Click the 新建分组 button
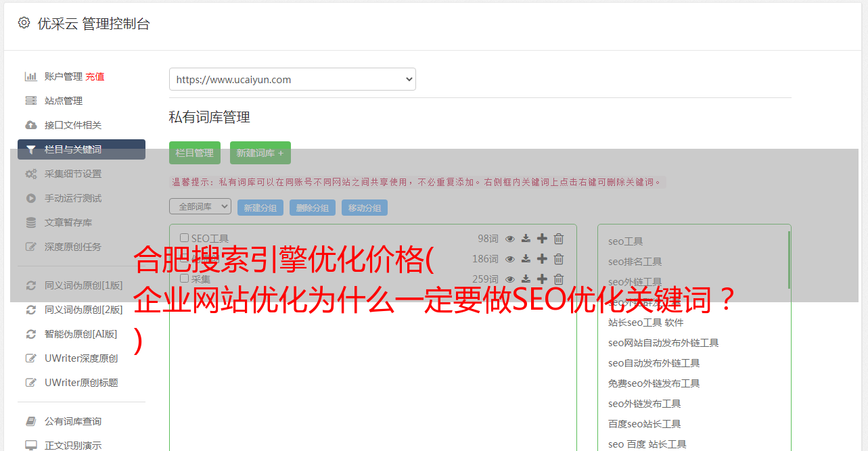Image resolution: width=868 pixels, height=451 pixels. 260,208
